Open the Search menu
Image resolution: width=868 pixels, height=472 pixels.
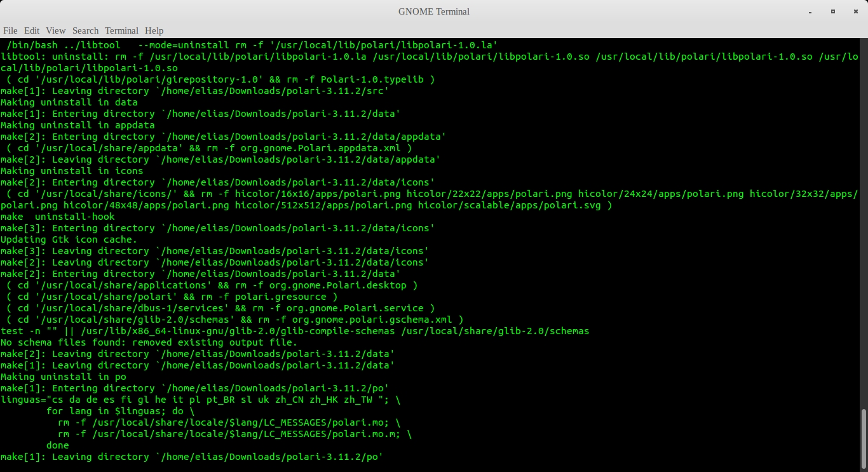click(x=85, y=30)
